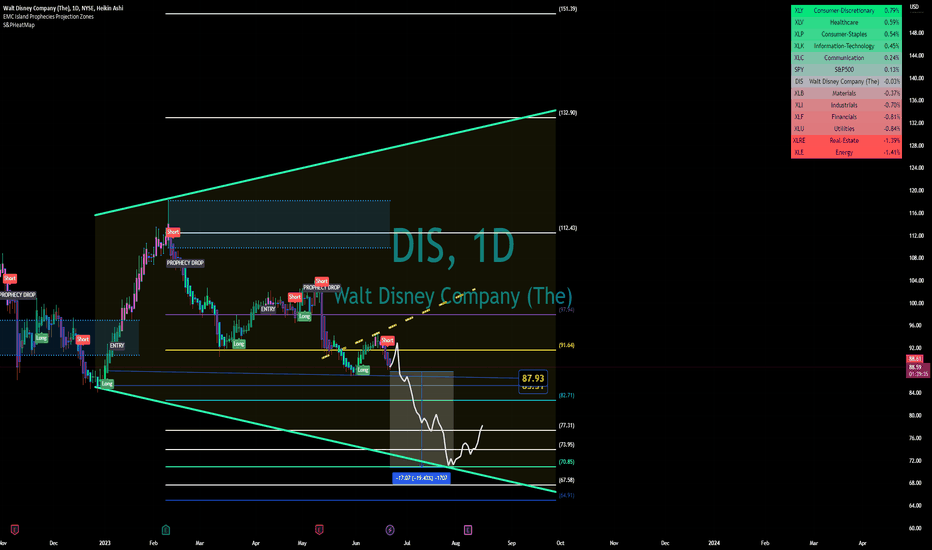Click the DIS Walt Disney Company heatmap row
The width and height of the screenshot is (932, 550).
point(846,81)
